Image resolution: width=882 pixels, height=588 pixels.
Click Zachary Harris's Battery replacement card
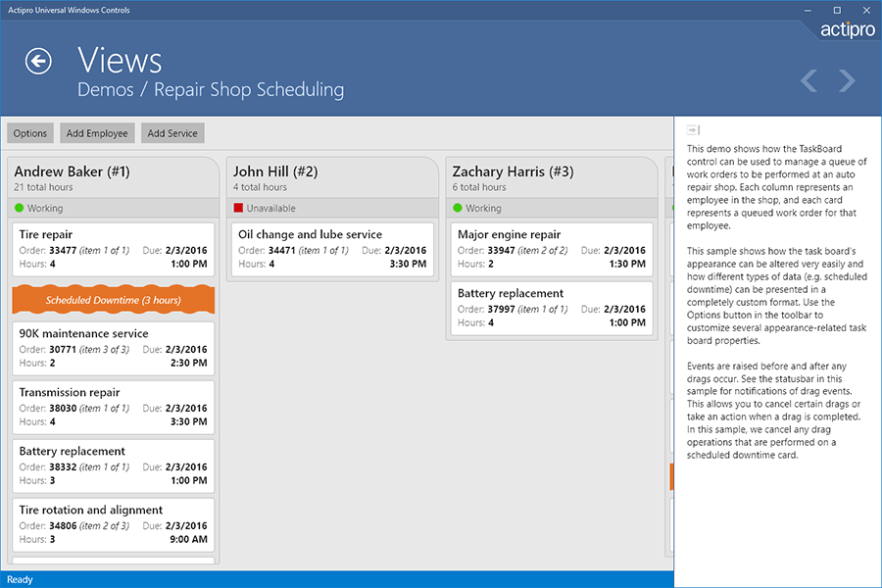coord(551,309)
